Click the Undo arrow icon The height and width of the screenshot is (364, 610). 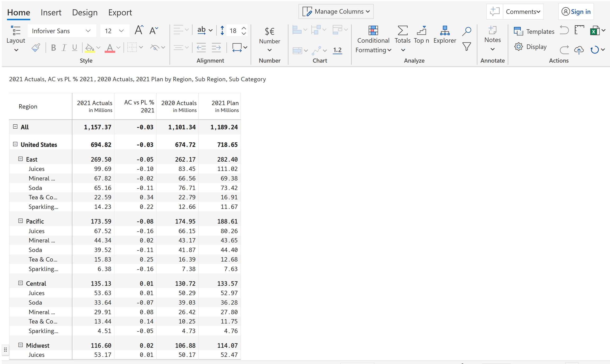point(564,30)
